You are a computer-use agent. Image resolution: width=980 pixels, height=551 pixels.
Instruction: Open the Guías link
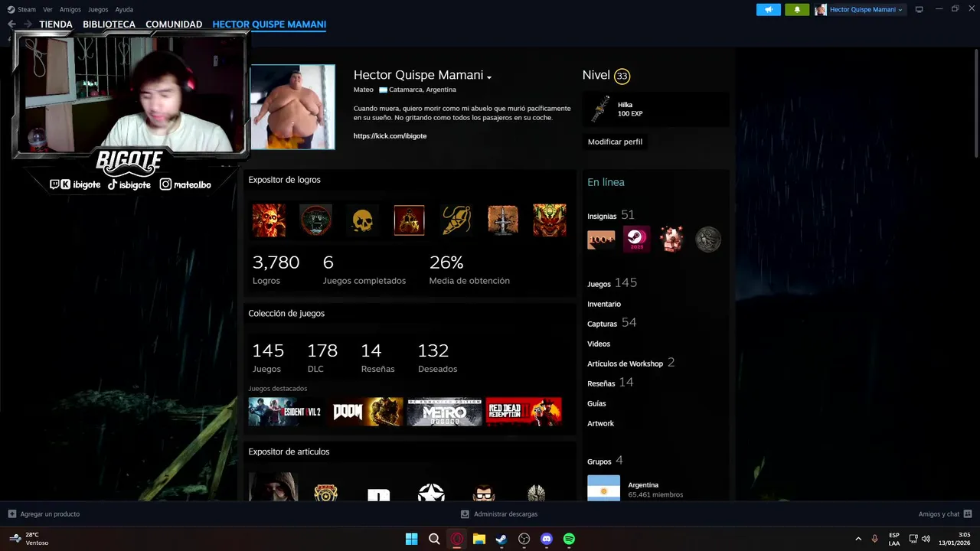(x=596, y=403)
